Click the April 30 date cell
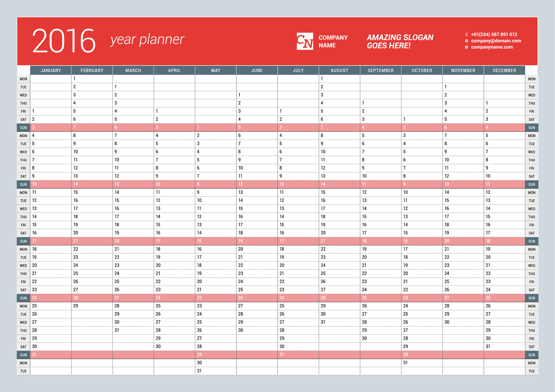555x392 pixels. (x=175, y=346)
